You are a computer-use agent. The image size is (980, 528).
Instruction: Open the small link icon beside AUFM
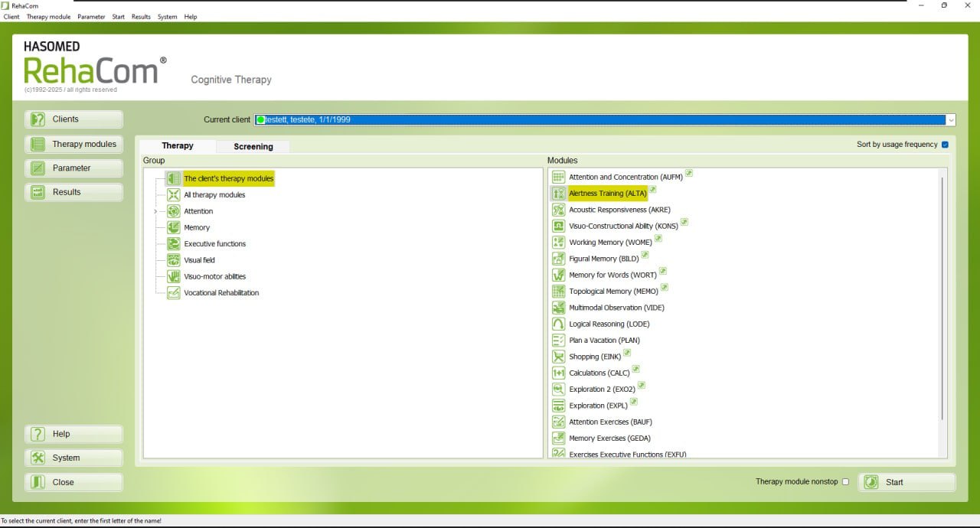688,173
